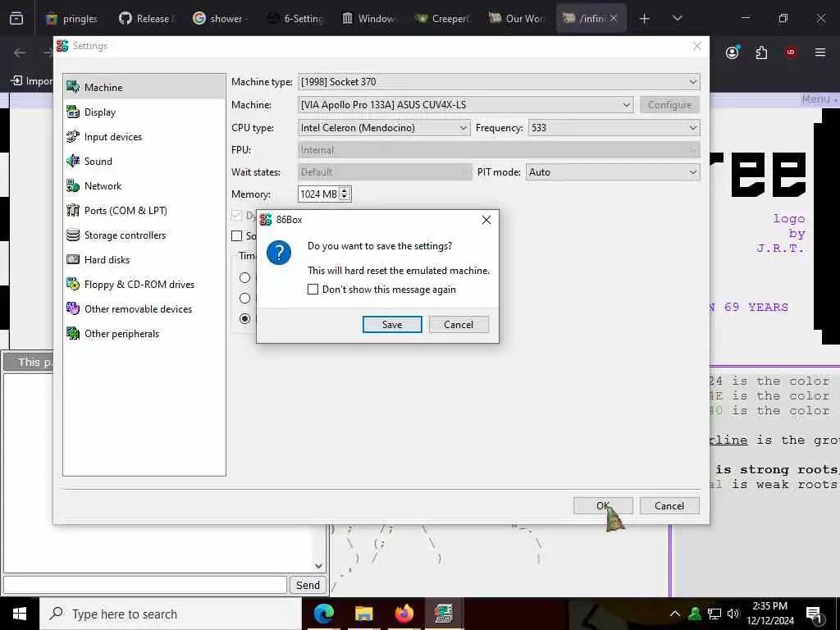840x630 pixels.
Task: Click the chat box scroll down arrow
Action: [318, 566]
